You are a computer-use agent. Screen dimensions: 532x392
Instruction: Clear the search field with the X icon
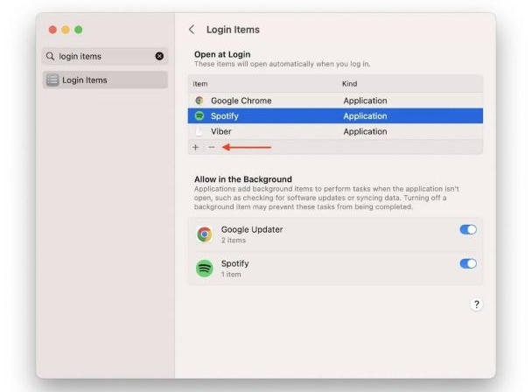click(159, 56)
